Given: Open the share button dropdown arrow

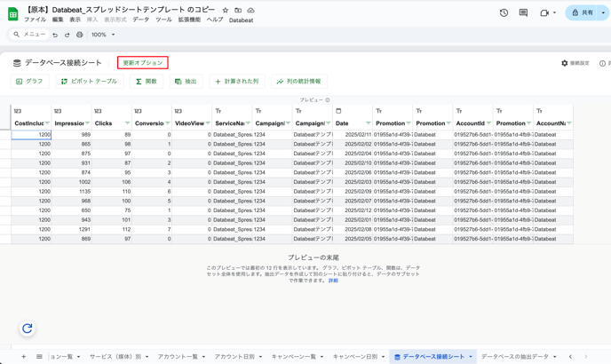Looking at the screenshot, I should (x=603, y=12).
